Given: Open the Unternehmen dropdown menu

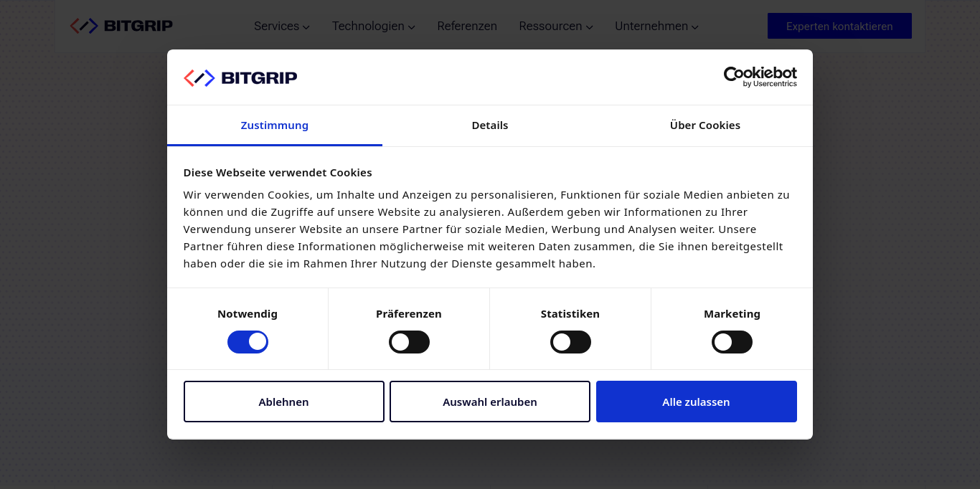Looking at the screenshot, I should click(656, 27).
